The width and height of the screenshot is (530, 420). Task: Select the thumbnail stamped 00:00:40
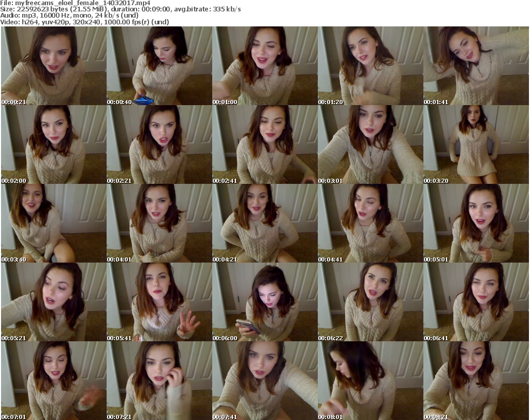(159, 66)
